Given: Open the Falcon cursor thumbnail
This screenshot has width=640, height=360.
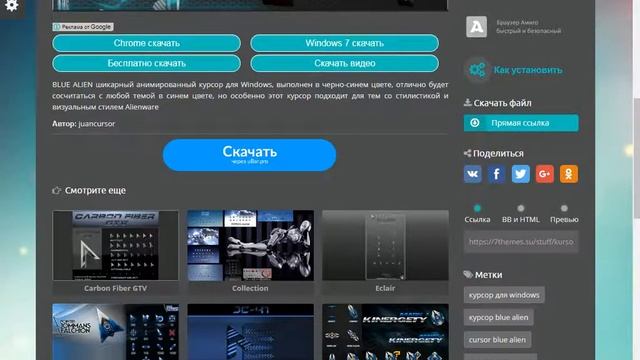Looking at the screenshot, I should (116, 332).
